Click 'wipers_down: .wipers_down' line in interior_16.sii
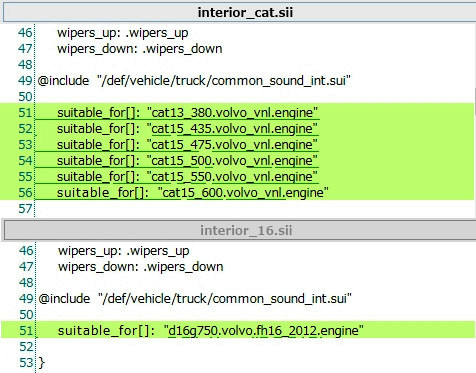476x373 pixels. coord(141,267)
